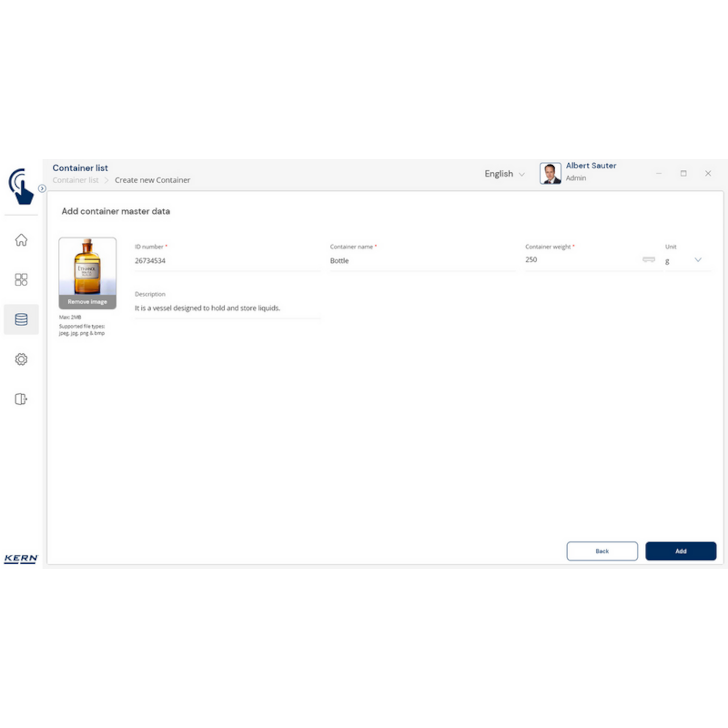
Task: Open the Home screen from sidebar
Action: tap(21, 241)
